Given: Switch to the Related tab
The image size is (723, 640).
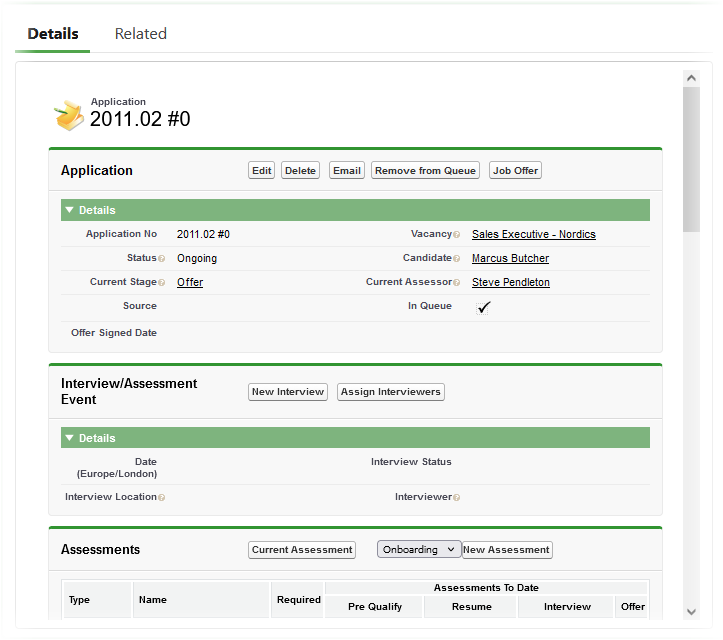Looking at the screenshot, I should 140,33.
